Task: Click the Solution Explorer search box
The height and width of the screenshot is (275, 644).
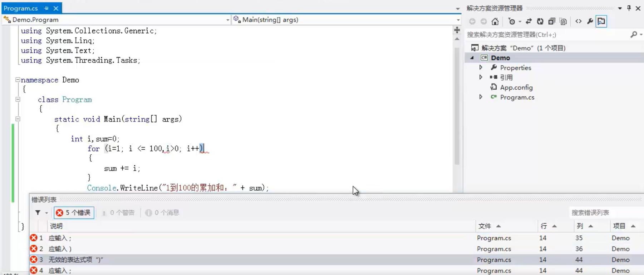Action: [547, 35]
